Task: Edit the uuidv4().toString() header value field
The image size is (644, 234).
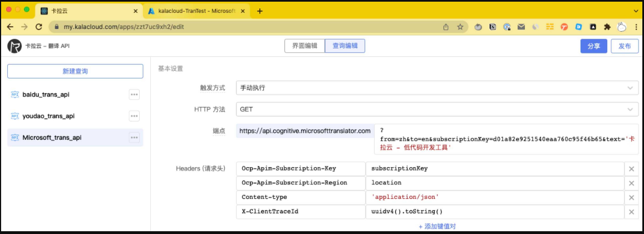Action: coord(494,212)
